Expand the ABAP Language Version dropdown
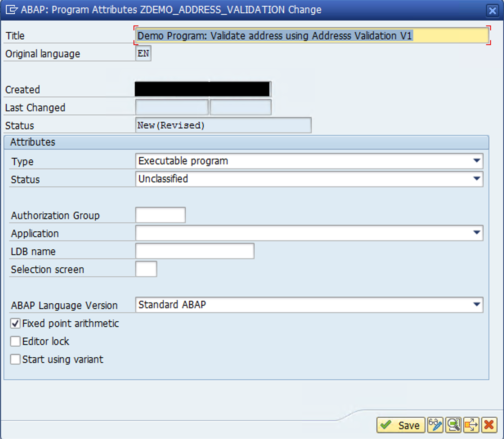504x439 pixels. [477, 305]
